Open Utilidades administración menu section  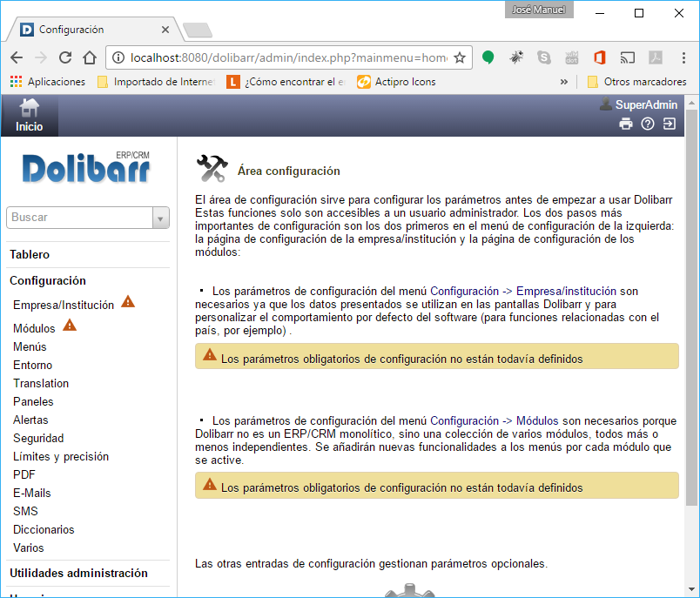click(78, 573)
